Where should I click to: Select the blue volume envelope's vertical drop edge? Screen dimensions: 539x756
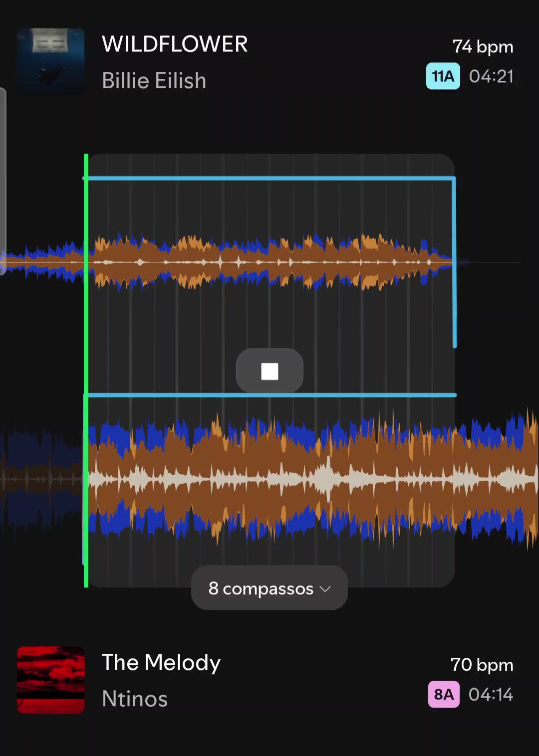454,262
